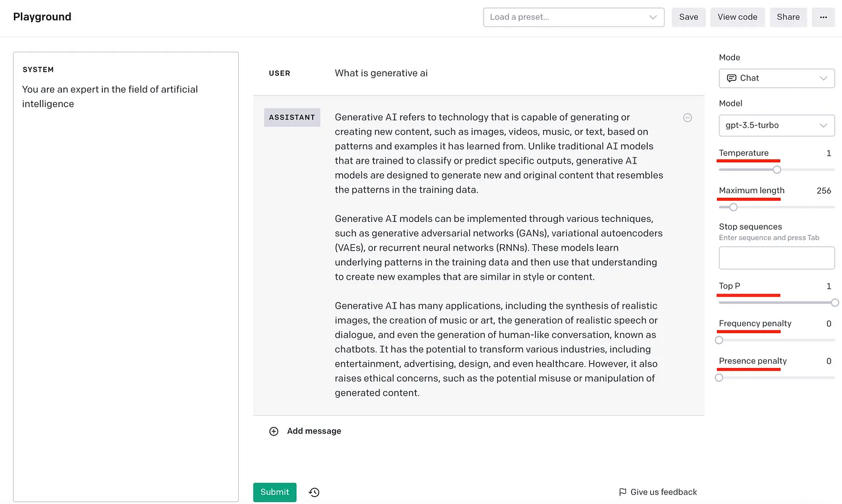842x504 pixels.
Task: Open the history clock icon
Action: pyautogui.click(x=314, y=492)
